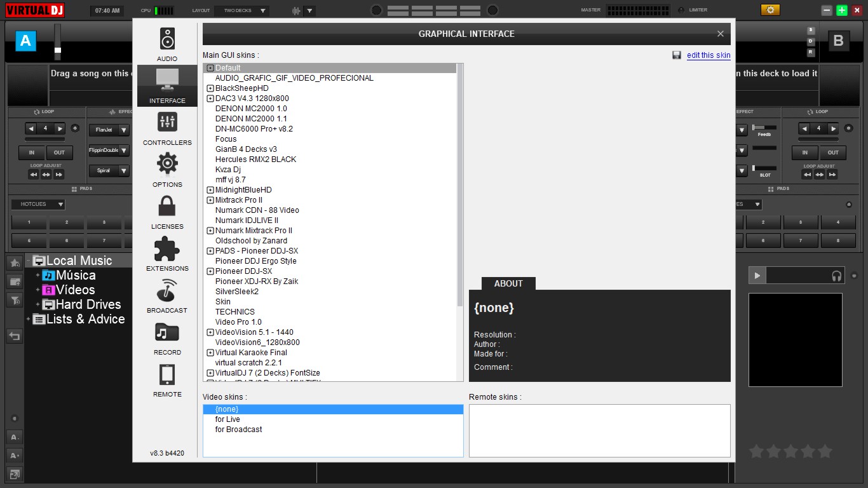868x488 pixels.
Task: Click loop adjust center arrows on left deck
Action: coord(46,175)
